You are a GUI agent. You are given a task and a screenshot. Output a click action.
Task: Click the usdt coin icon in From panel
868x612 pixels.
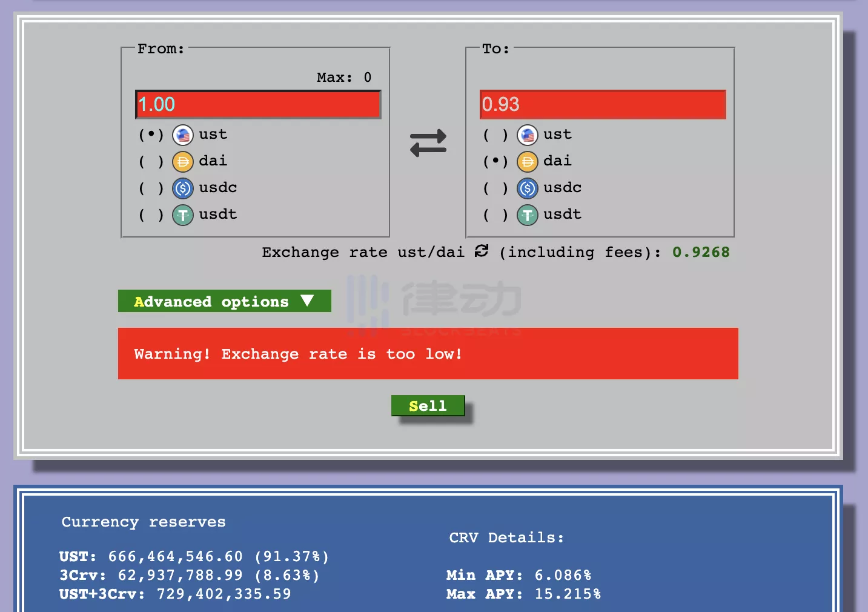coord(183,215)
